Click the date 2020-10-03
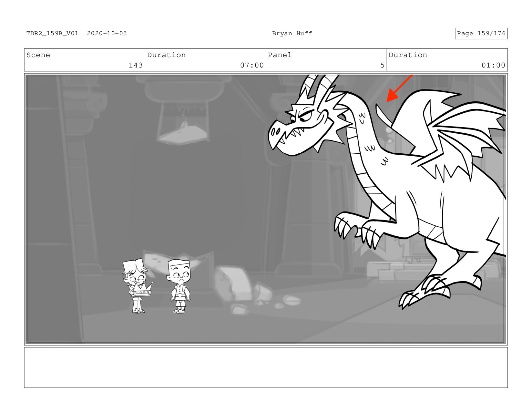Viewport: 532px width, 412px height. (x=107, y=33)
